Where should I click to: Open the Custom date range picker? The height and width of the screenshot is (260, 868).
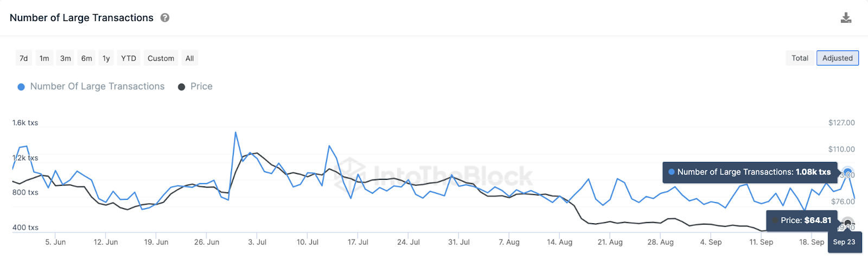tap(161, 58)
